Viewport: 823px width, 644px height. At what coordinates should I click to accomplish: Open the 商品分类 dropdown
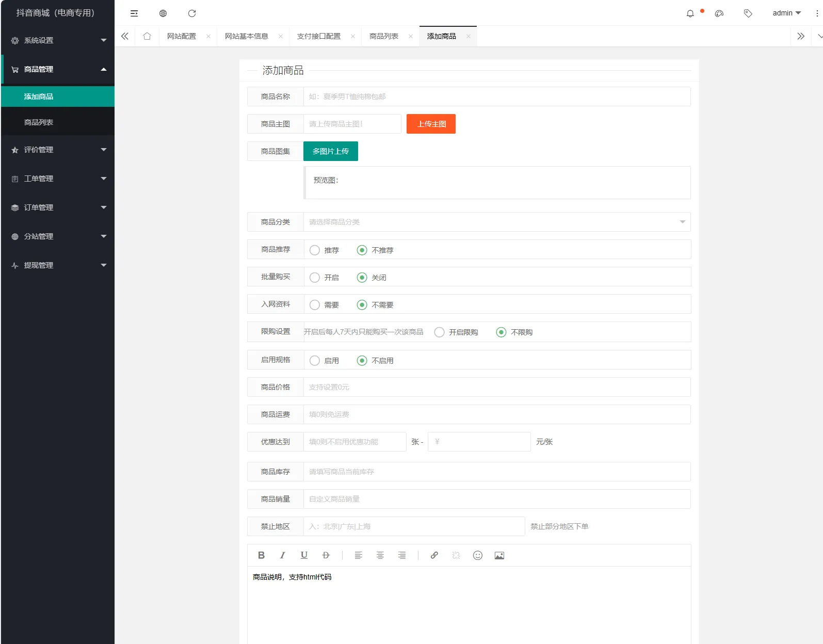click(x=496, y=222)
